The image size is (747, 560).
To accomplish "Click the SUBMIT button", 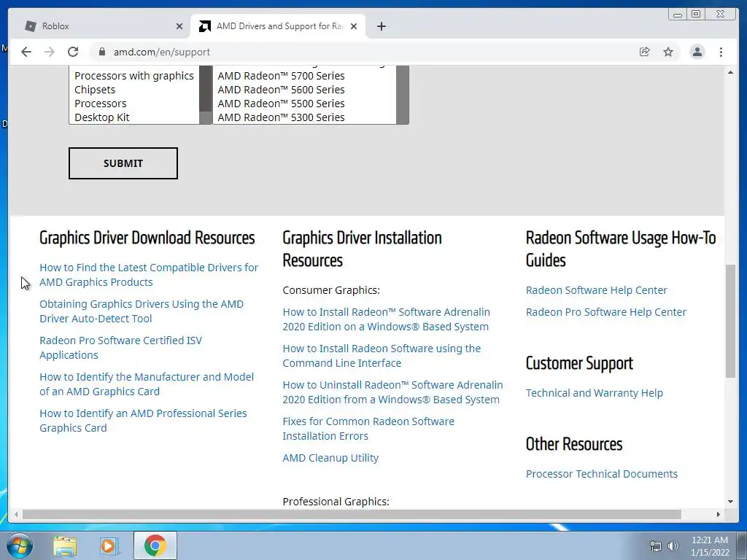I will 123,163.
